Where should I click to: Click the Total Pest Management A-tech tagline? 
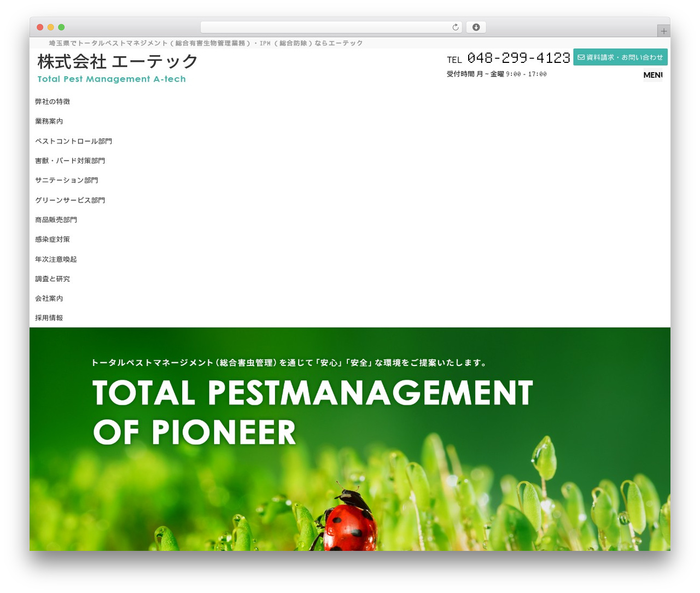coord(112,79)
